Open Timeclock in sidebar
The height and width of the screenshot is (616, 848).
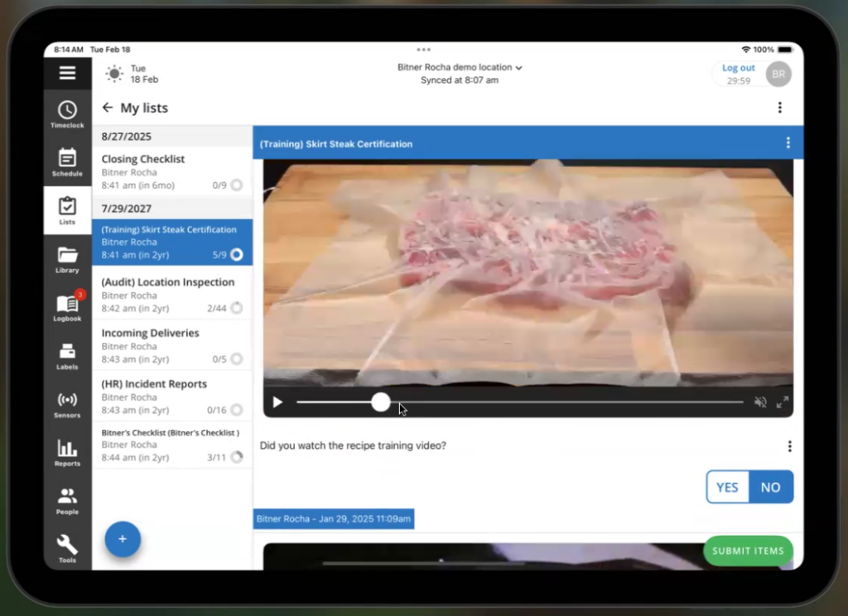67,114
